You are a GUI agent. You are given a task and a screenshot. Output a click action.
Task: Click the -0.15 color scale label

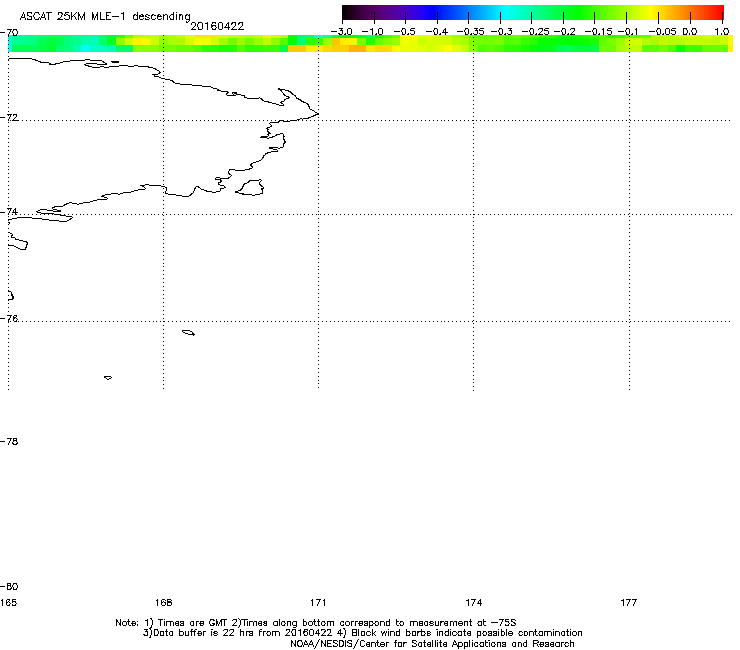pos(598,32)
